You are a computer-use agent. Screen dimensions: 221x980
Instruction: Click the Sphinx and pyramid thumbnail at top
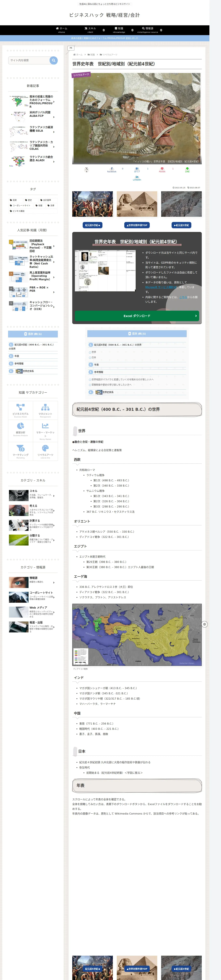coord(137,204)
